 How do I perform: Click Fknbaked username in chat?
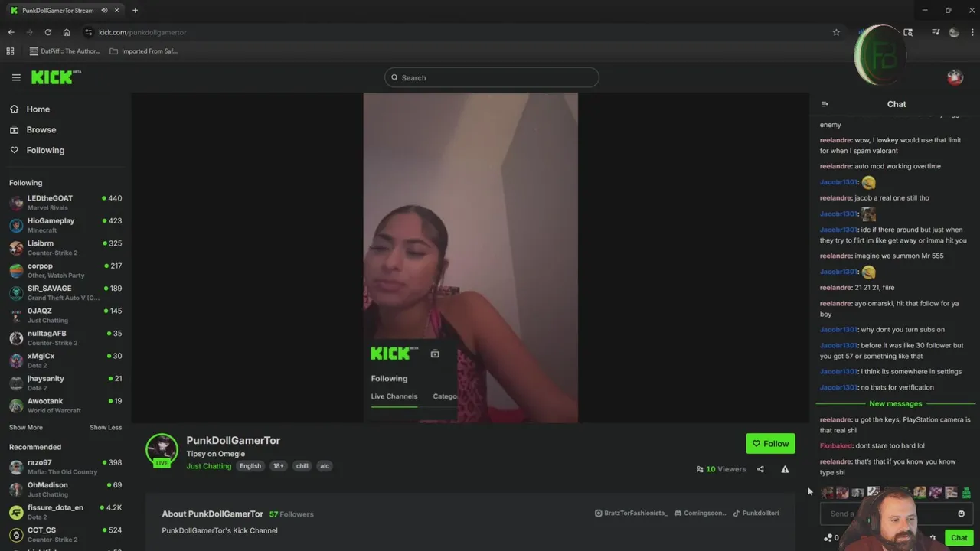click(x=836, y=446)
